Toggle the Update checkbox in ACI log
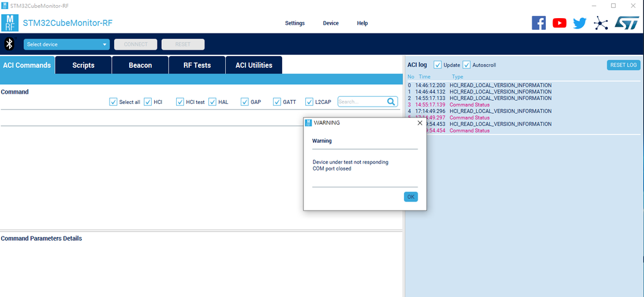 [438, 65]
